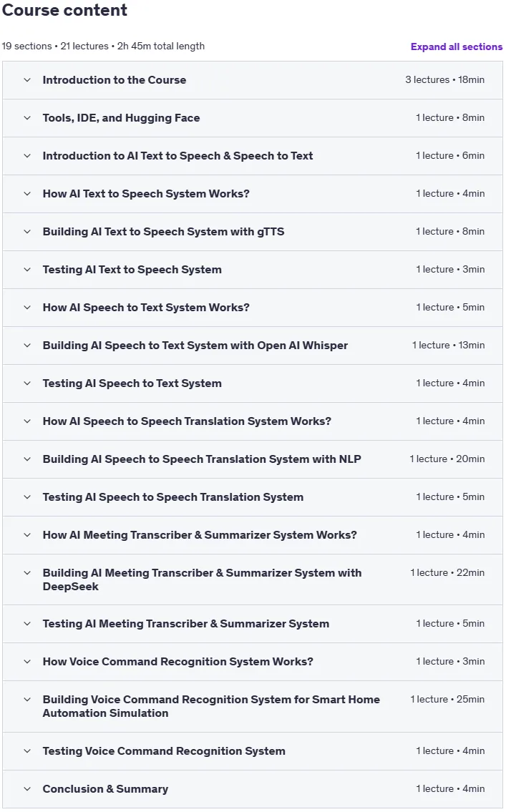Expand chevron beside 'Tools, IDE, and Hugging Face'
Viewport: 506px width, 812px height.
click(x=27, y=118)
